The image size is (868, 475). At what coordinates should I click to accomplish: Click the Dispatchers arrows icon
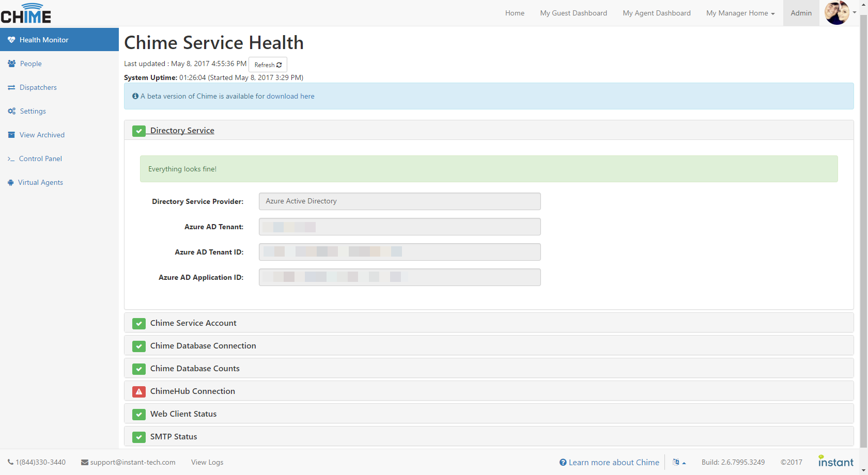pyautogui.click(x=11, y=87)
